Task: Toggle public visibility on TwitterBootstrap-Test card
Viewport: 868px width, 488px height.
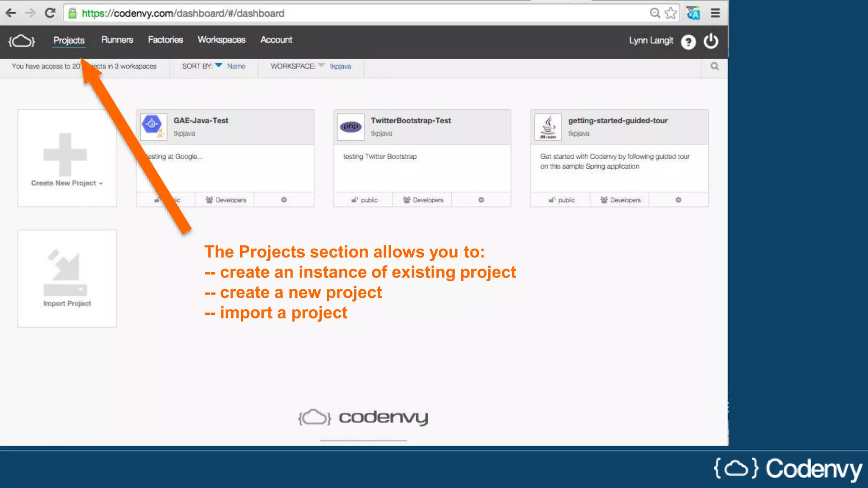Action: click(364, 200)
